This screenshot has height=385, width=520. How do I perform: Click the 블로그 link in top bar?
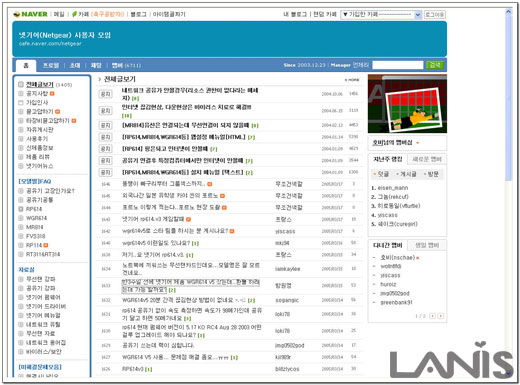pos(138,14)
